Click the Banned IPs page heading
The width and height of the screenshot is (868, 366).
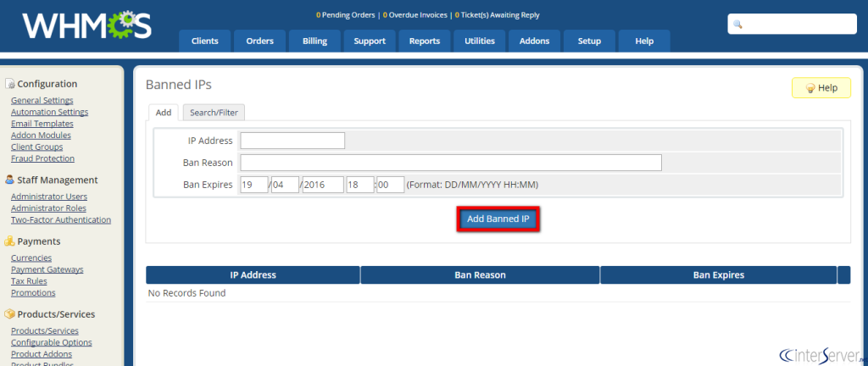tap(178, 85)
